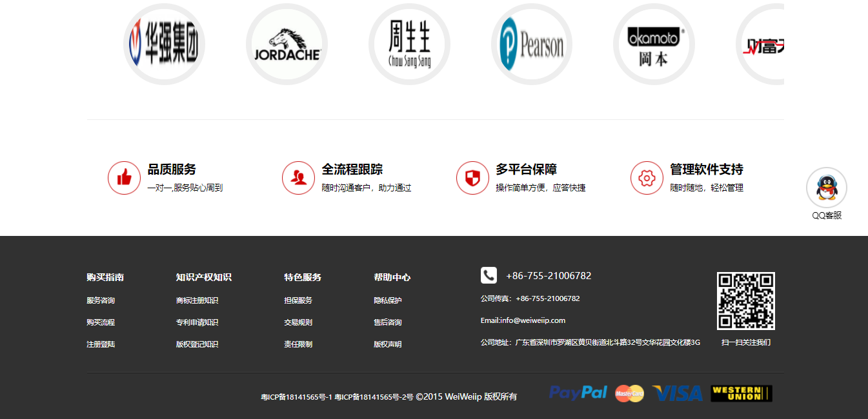Open 隐私保护 link
The height and width of the screenshot is (419, 868).
tap(388, 300)
